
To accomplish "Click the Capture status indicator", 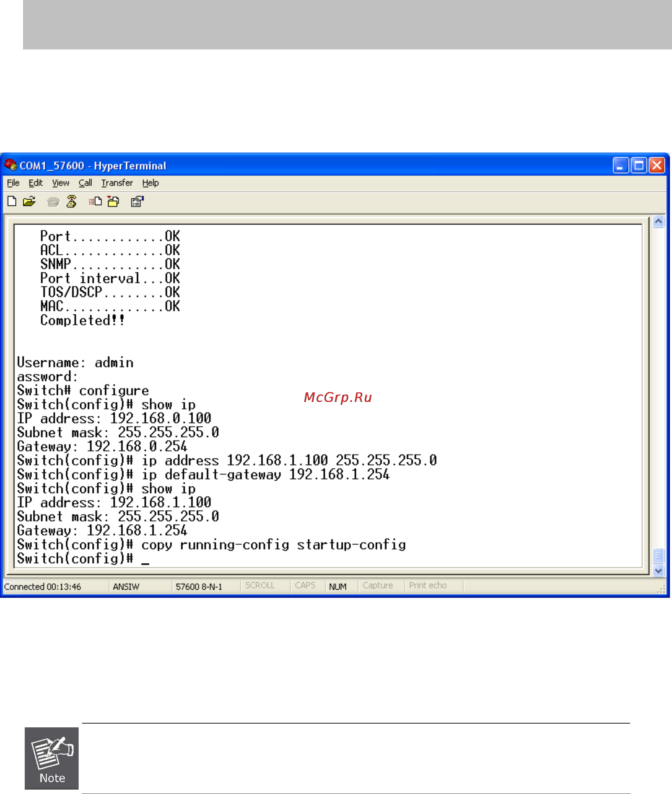I will click(x=377, y=585).
